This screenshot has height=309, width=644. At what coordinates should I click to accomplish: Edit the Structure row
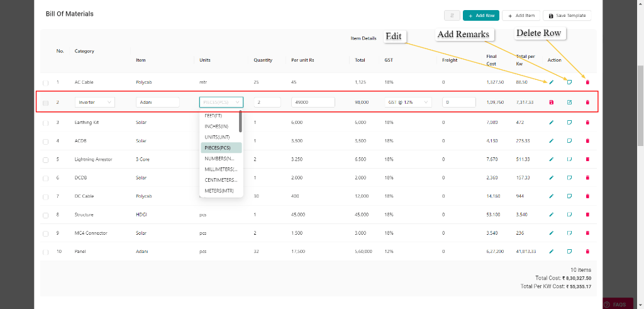(552, 215)
